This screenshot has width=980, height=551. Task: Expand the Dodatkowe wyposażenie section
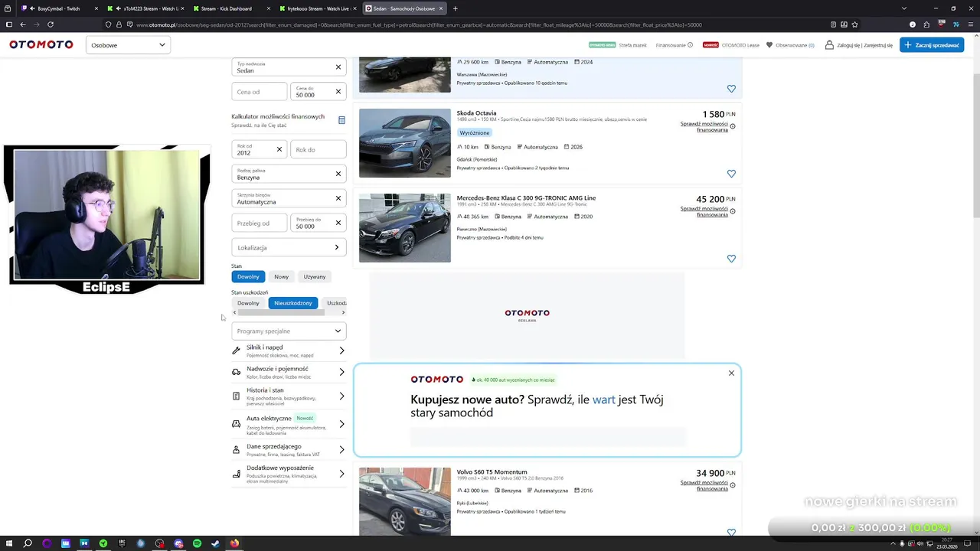pyautogui.click(x=289, y=474)
